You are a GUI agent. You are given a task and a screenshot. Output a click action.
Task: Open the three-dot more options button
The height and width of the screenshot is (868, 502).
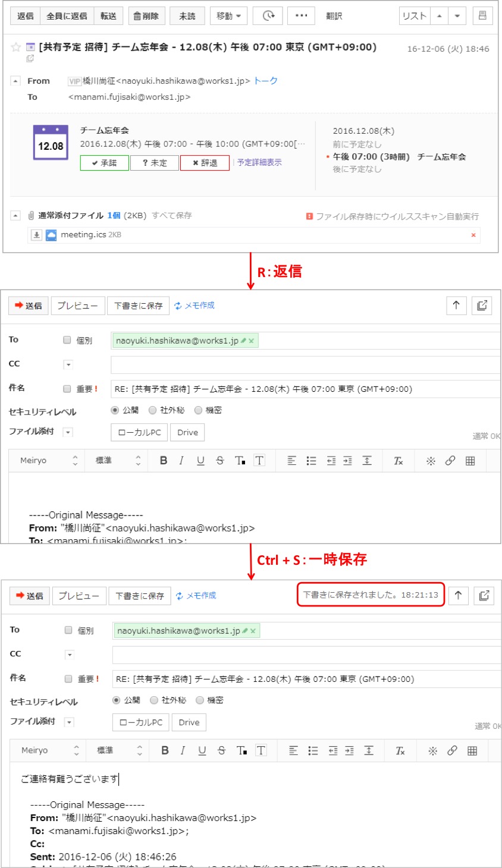[x=302, y=16]
